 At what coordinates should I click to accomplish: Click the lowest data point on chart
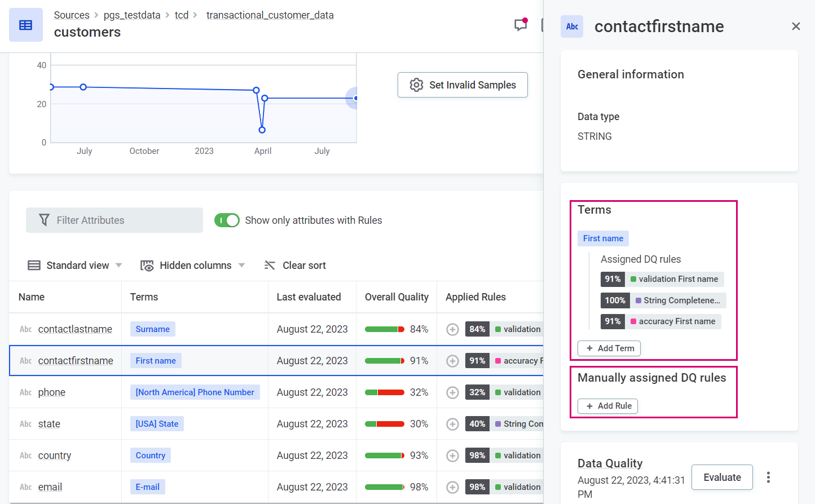(262, 130)
